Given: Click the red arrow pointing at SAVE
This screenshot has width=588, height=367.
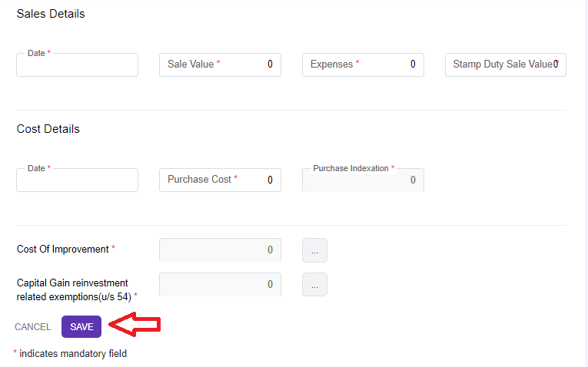Looking at the screenshot, I should tap(135, 326).
